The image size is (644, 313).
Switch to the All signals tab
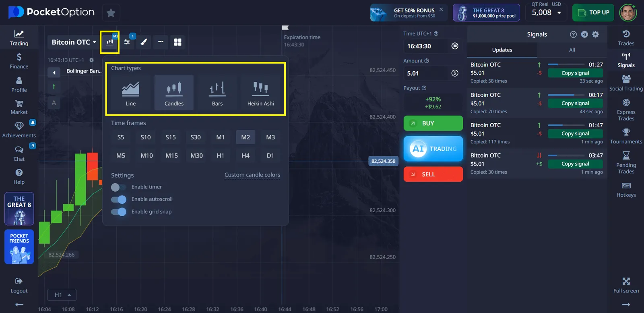[x=572, y=50]
